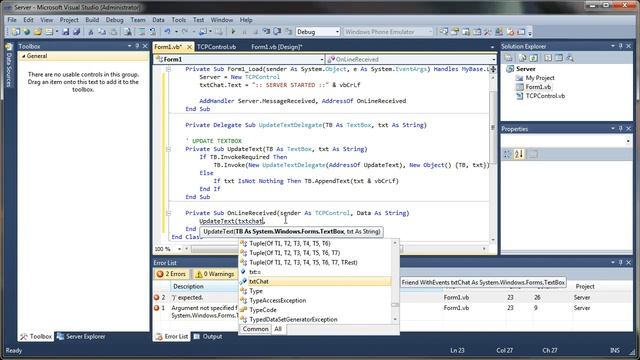Open the Properties Window toolbar icon

(455, 31)
